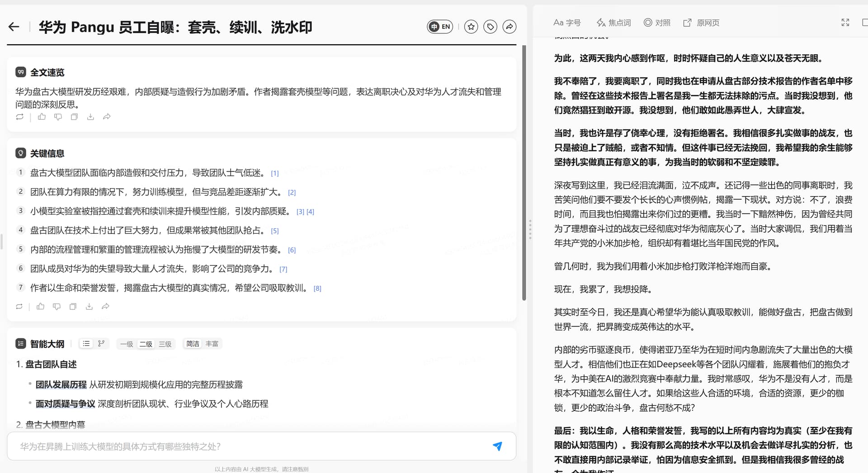
Task: Set outline depth to 一级
Action: [127, 344]
